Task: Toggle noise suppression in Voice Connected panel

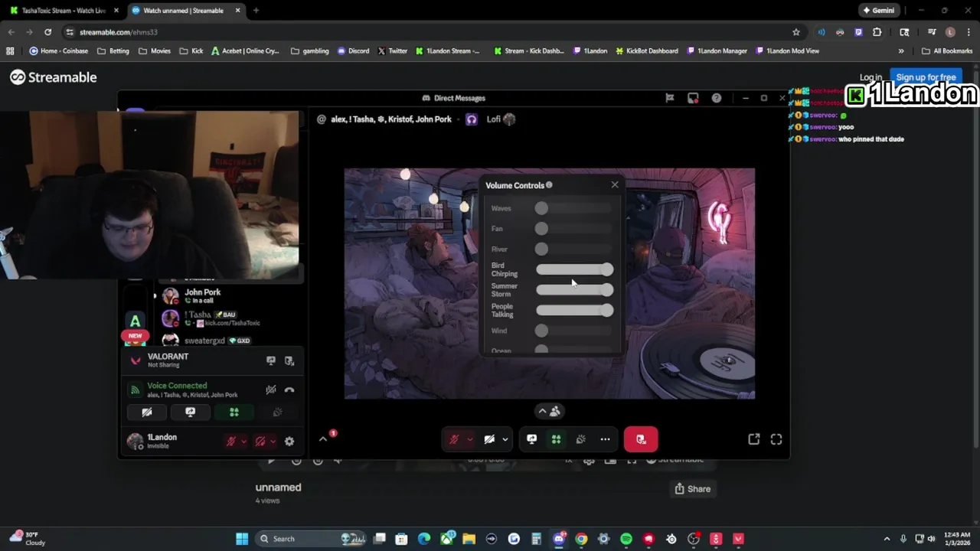Action: pos(270,390)
